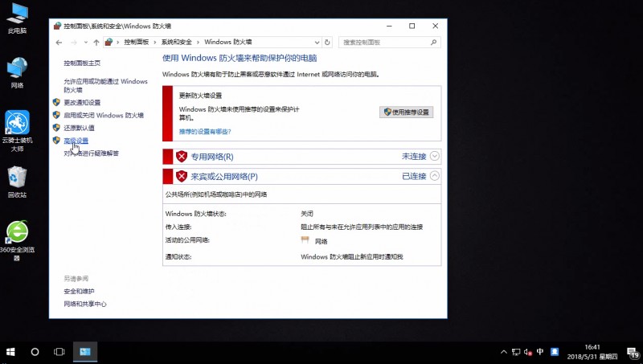
Task: Collapse the 来宾或公用网络(P) section chevron
Action: click(434, 176)
